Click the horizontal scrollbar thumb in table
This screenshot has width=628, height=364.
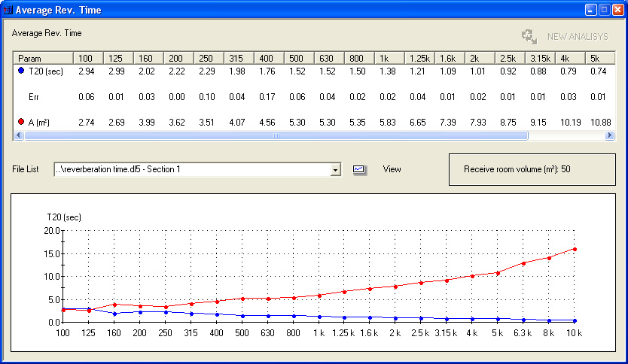(x=276, y=135)
